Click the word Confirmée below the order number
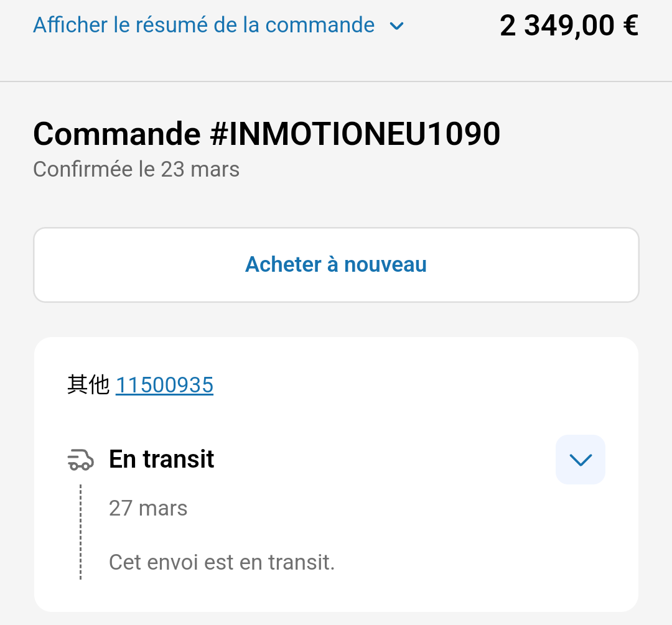Viewport: 672px width, 625px height. pos(83,169)
